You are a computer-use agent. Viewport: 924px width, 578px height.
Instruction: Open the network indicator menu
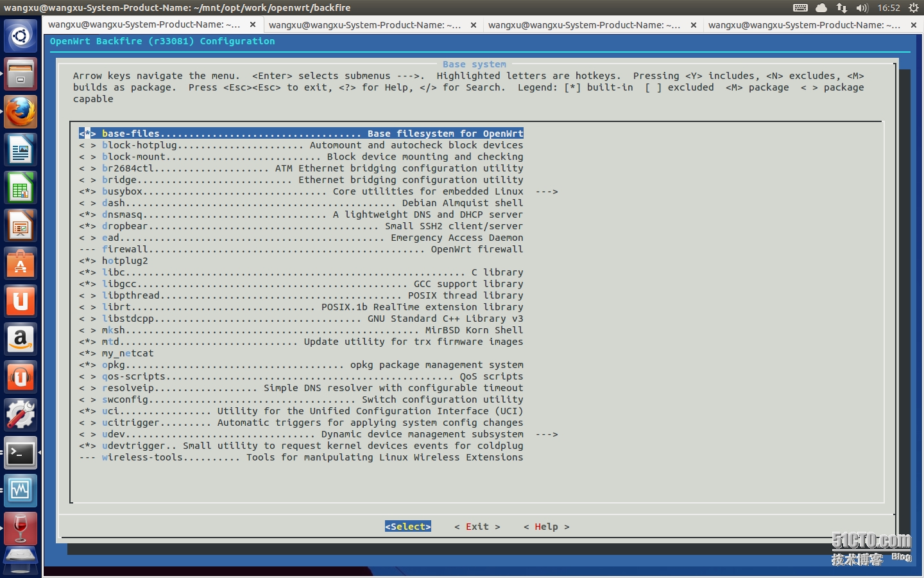[842, 8]
